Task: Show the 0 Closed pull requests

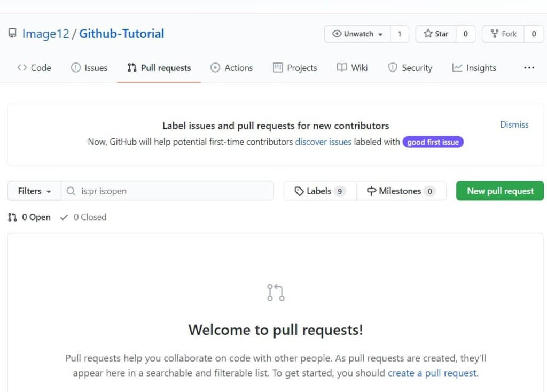Action: (x=83, y=217)
